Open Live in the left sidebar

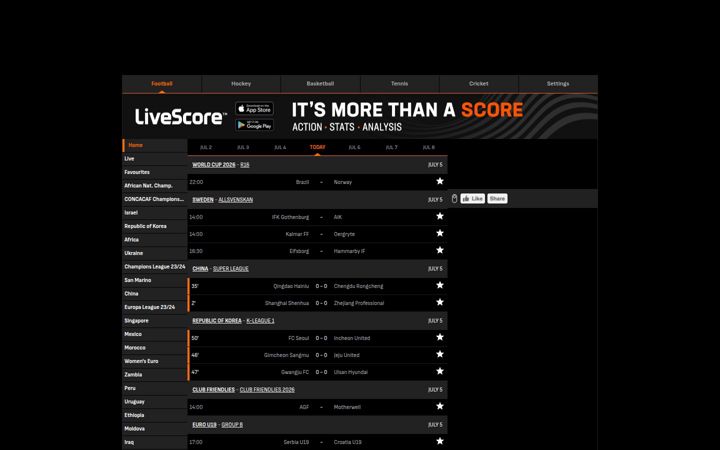(155, 159)
